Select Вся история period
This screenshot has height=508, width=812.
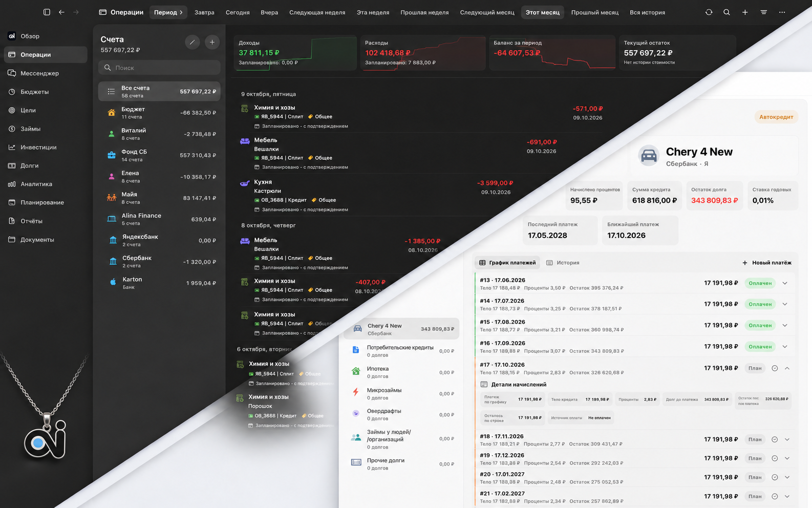pos(647,12)
